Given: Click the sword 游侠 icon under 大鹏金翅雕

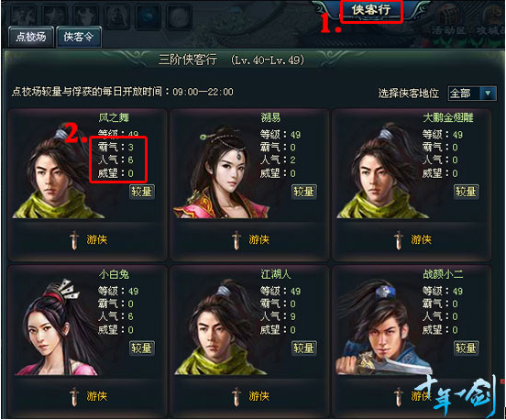Looking at the screenshot, I should 399,240.
